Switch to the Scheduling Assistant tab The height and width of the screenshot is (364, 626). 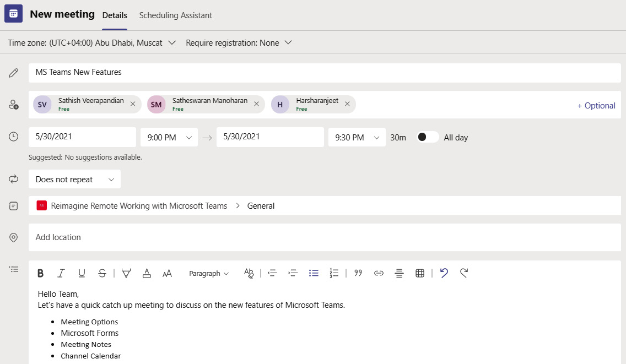pyautogui.click(x=176, y=15)
